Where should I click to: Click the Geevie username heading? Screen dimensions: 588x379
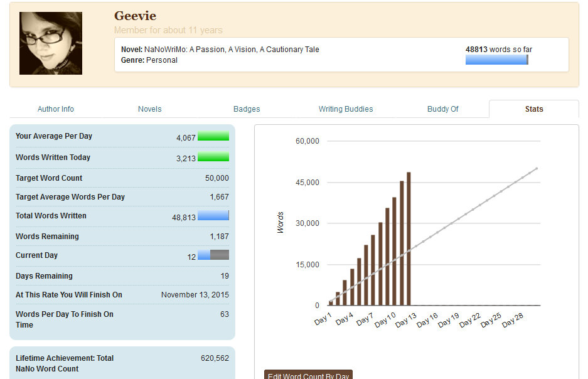click(135, 16)
